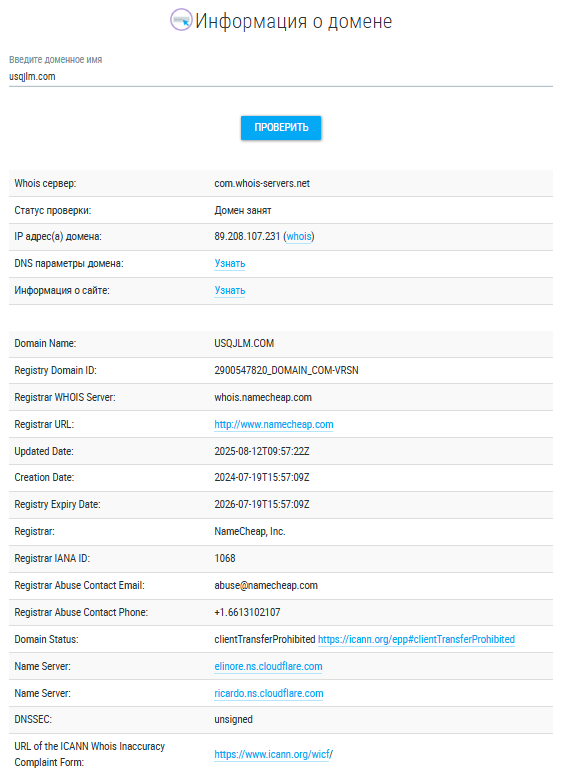The width and height of the screenshot is (562, 774).
Task: Click the IP address 89.208.107.231
Action: [x=247, y=236]
